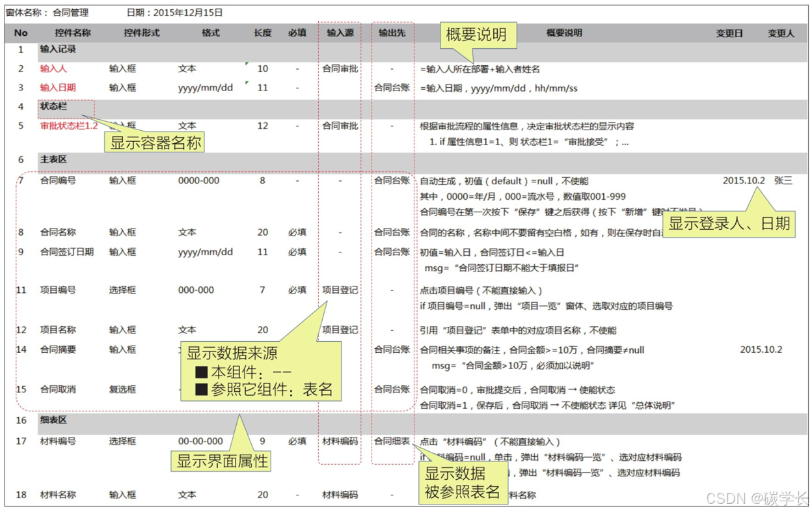Click the 合同细表 output cell
The image size is (812, 511).
pos(392,441)
